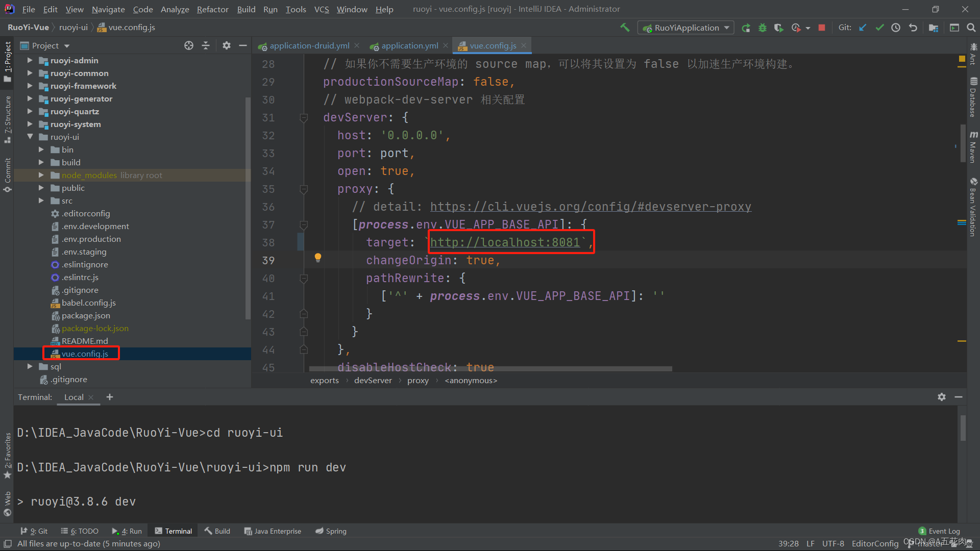This screenshot has width=980, height=551.
Task: Commit changes with the green checkmark icon
Action: click(879, 28)
